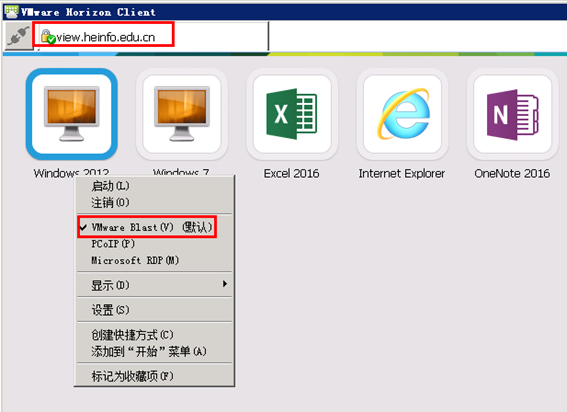Viewport: 567px width, 412px height.
Task: Select VMware Blast (V) protocol option
Action: click(154, 227)
